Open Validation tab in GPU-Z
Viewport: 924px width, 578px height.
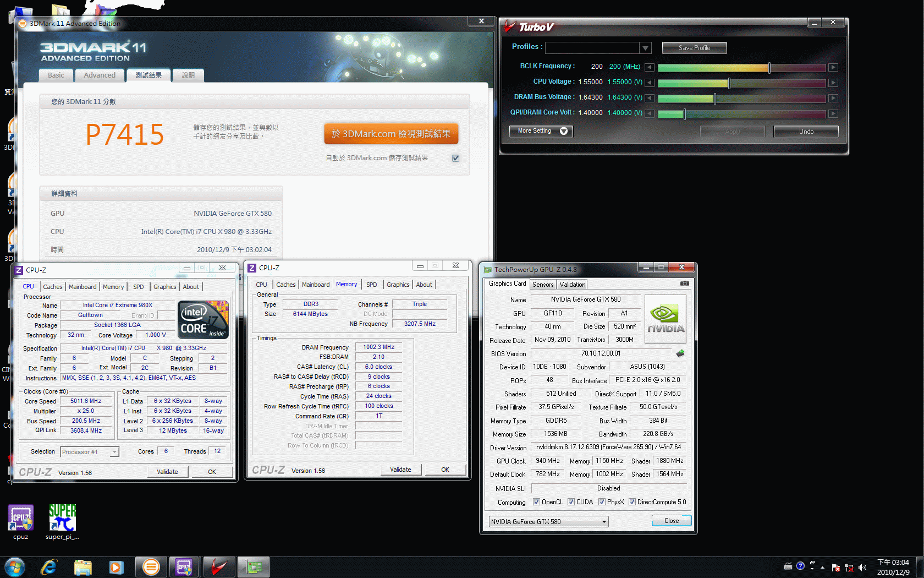pyautogui.click(x=573, y=285)
